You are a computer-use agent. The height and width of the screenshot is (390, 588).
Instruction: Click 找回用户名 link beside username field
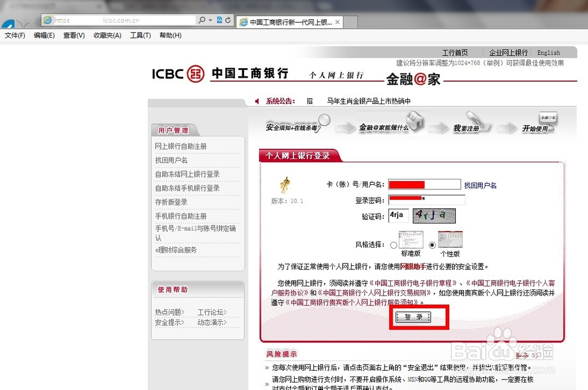(480, 185)
